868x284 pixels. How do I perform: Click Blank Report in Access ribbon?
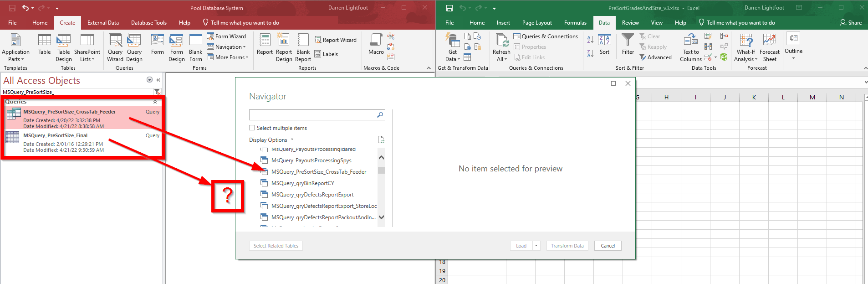tap(303, 47)
